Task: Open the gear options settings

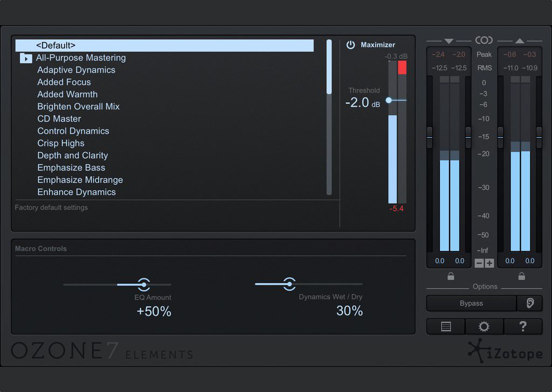Action: (x=484, y=327)
